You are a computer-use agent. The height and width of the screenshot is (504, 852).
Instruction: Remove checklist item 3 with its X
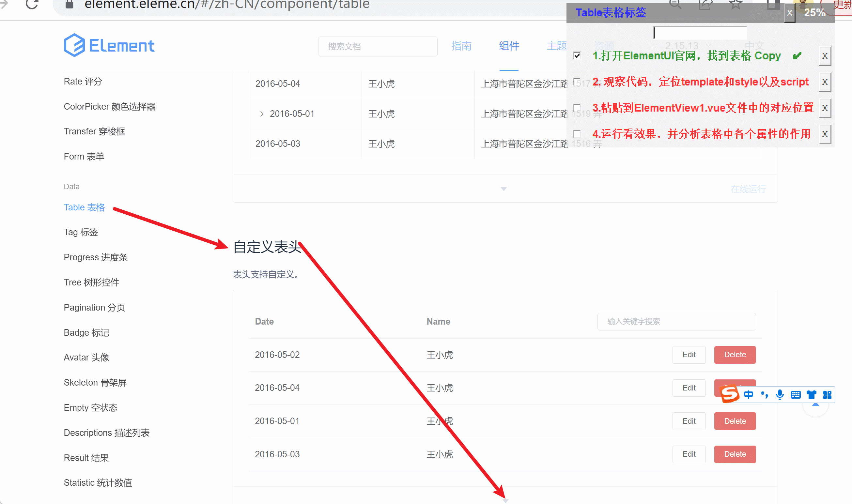click(825, 108)
